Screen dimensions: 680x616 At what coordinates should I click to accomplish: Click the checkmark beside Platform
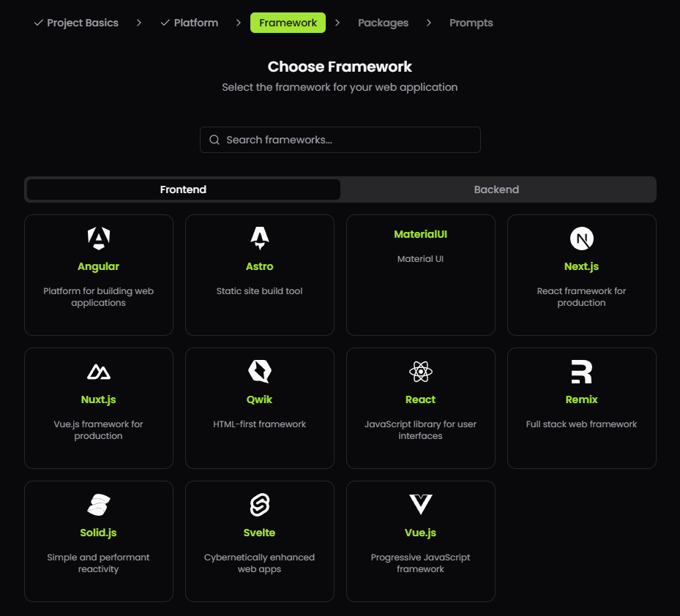point(165,23)
